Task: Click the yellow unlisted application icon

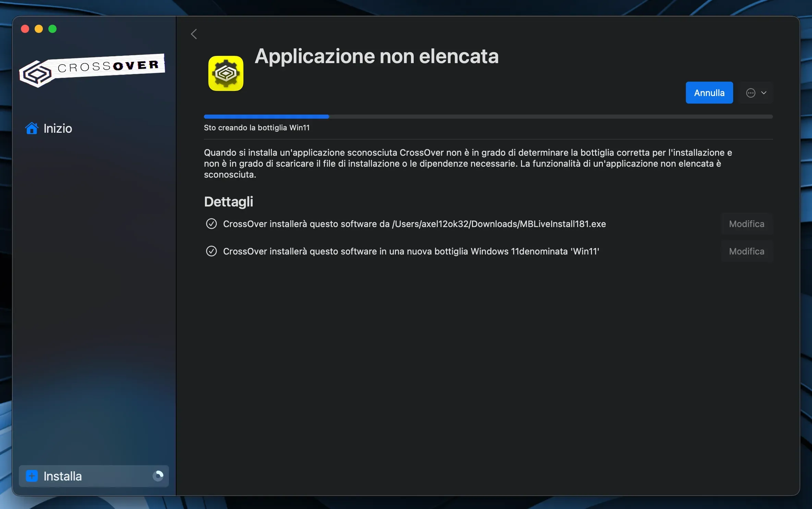Action: [226, 73]
